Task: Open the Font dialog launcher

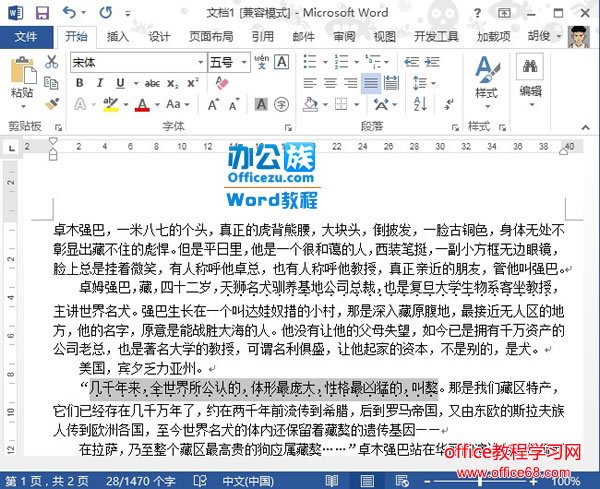Action: click(x=289, y=127)
